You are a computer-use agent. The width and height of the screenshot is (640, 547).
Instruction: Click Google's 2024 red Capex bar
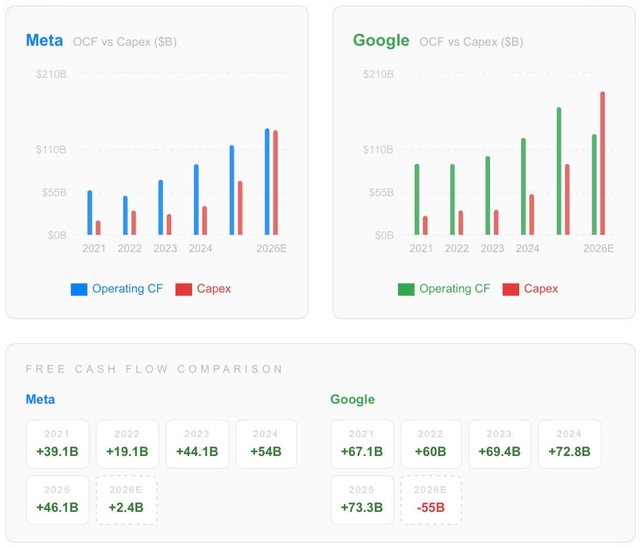pos(531,215)
